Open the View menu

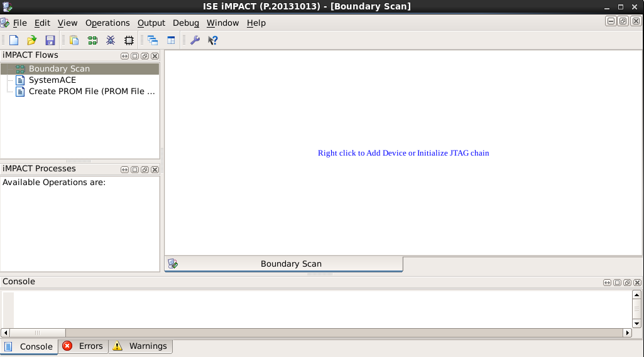(67, 23)
